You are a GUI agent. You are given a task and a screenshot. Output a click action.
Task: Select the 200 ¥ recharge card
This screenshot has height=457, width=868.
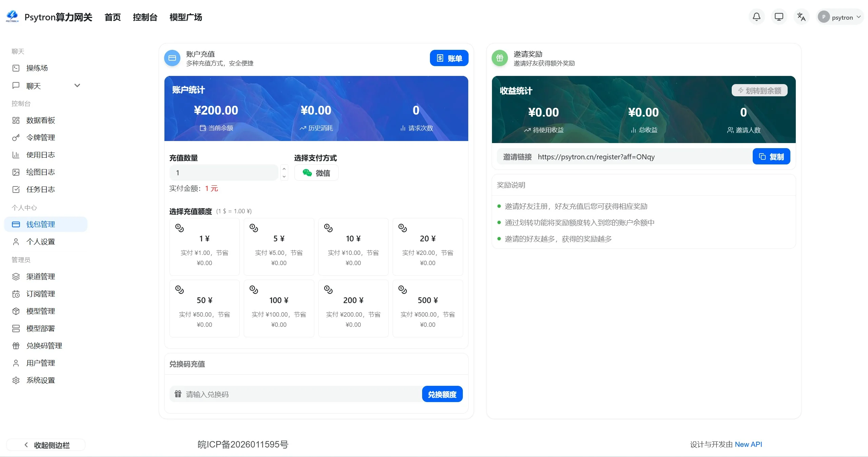coord(353,308)
